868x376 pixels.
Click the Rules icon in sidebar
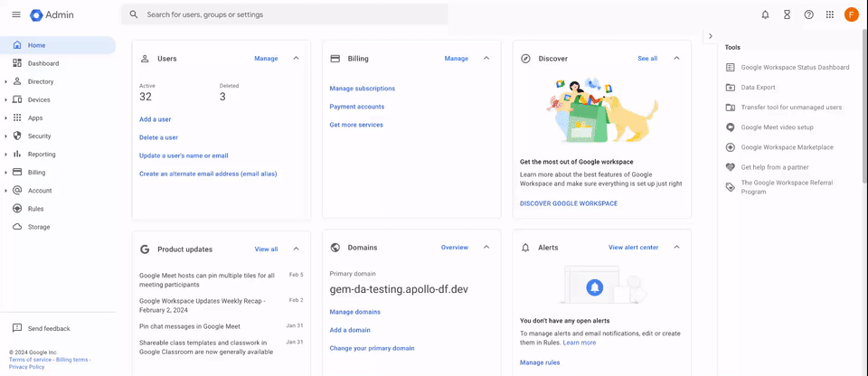pyautogui.click(x=17, y=209)
